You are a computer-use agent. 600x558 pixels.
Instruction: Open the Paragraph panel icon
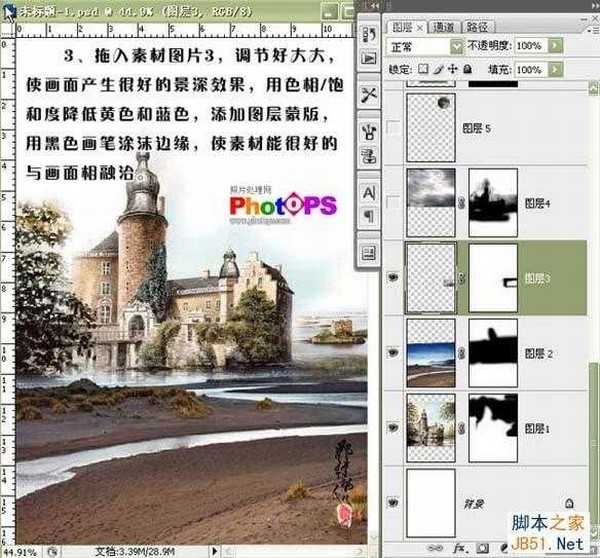(x=367, y=215)
